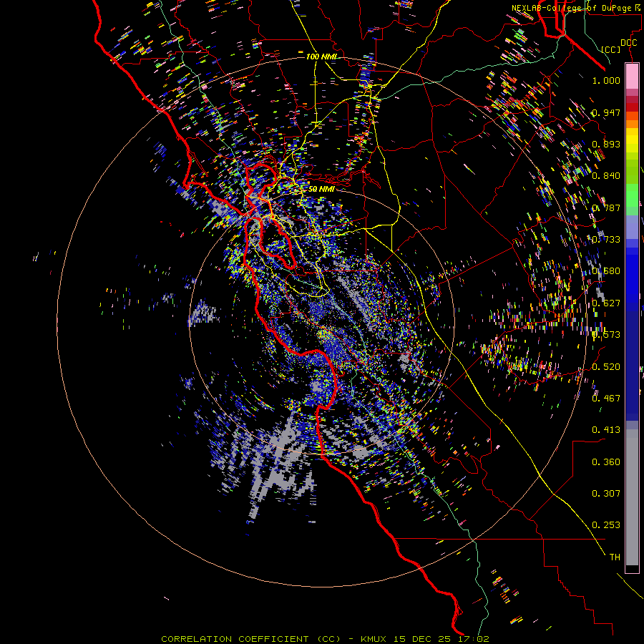
Task: Click the 0.947 scale value
Action: tap(606, 112)
